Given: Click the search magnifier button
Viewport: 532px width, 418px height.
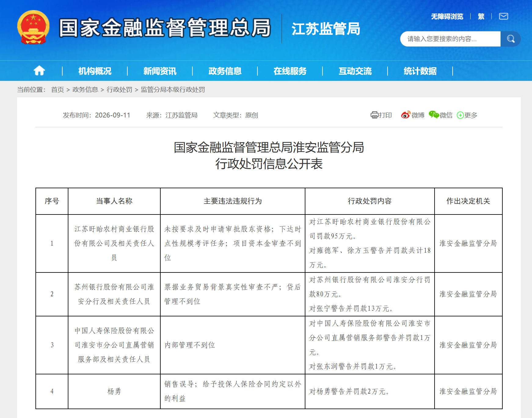Looking at the screenshot, I should click(x=511, y=39).
